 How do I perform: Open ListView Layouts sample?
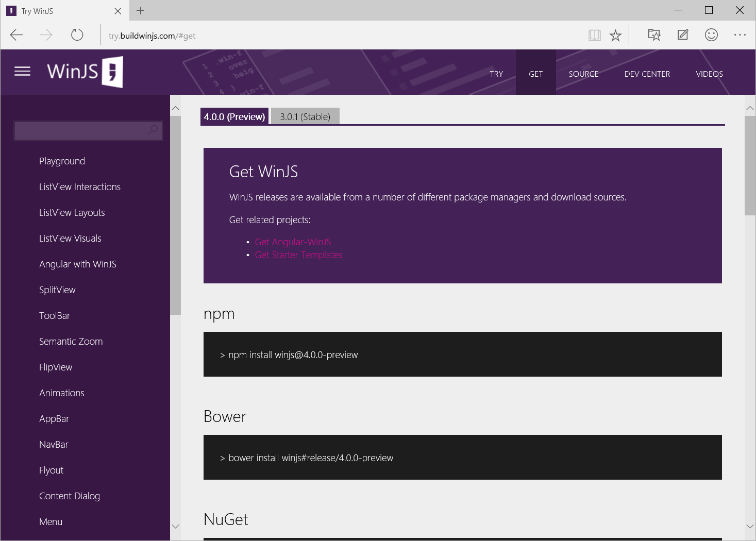tap(72, 212)
